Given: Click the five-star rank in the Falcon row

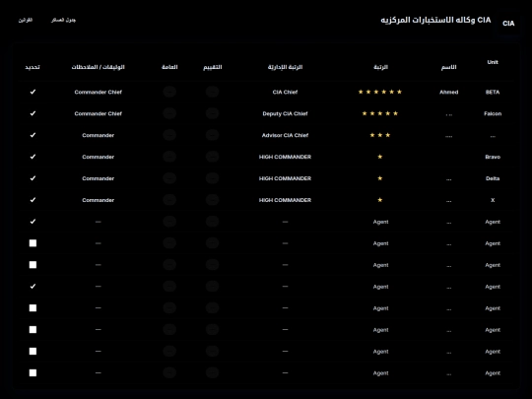Looking at the screenshot, I should tap(380, 113).
